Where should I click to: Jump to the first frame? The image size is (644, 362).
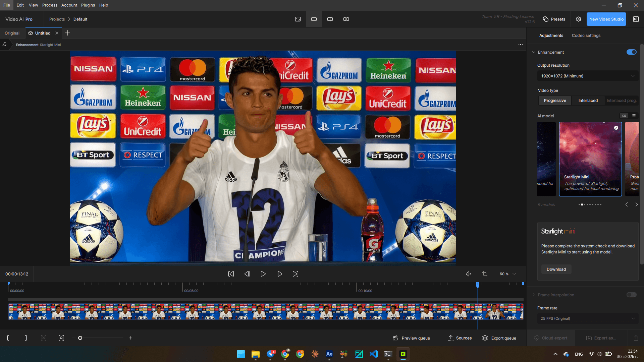coord(231,274)
